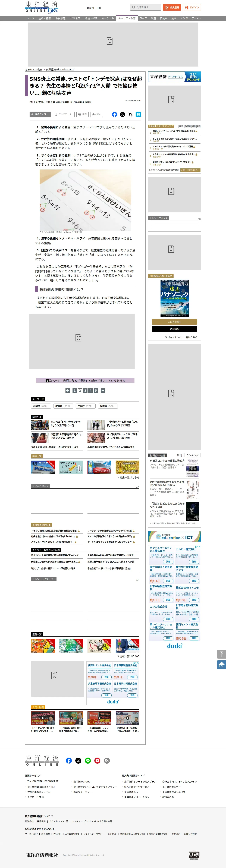Share article on note
This screenshot has height=868, width=226.
click(130, 115)
